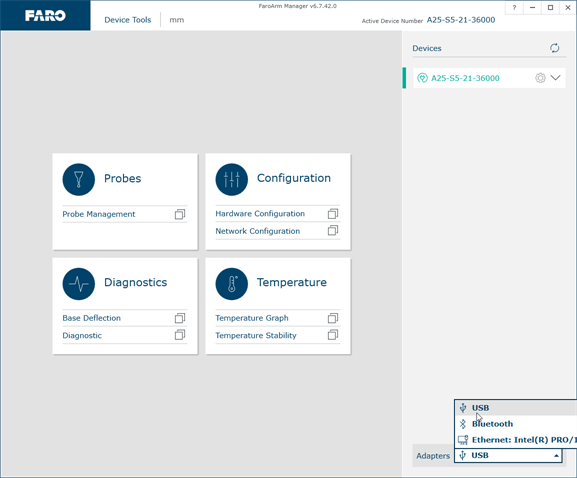577x478 pixels.
Task: Open Network Configuration popout icon
Action: tap(333, 231)
